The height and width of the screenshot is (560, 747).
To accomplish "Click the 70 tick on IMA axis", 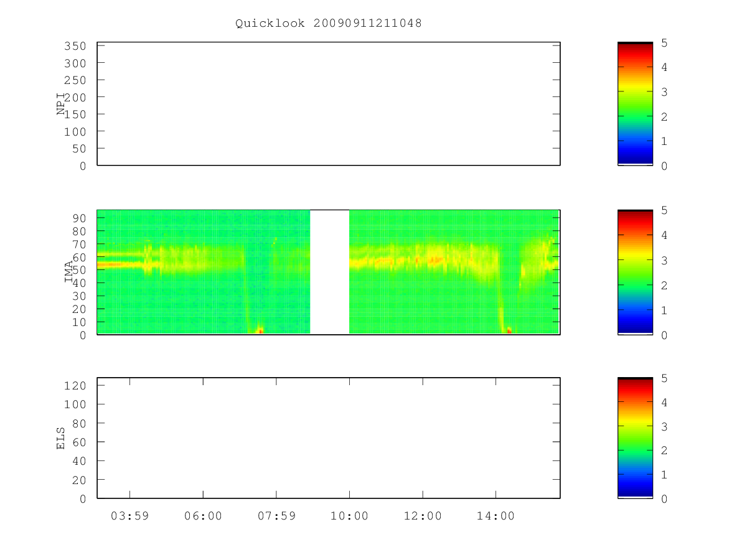I will (79, 244).
